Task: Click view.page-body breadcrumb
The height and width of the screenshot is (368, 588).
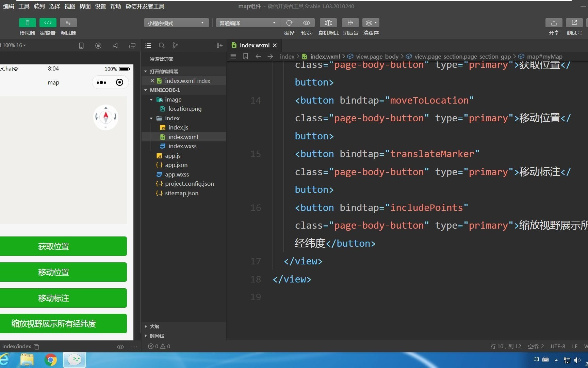Action: point(377,57)
